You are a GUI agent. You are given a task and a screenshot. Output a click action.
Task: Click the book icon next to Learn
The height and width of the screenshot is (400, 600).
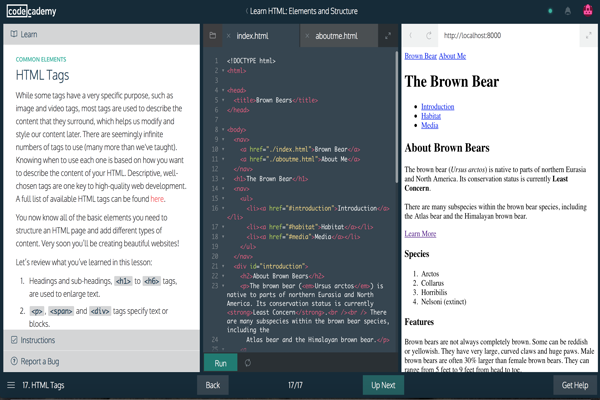(x=14, y=34)
